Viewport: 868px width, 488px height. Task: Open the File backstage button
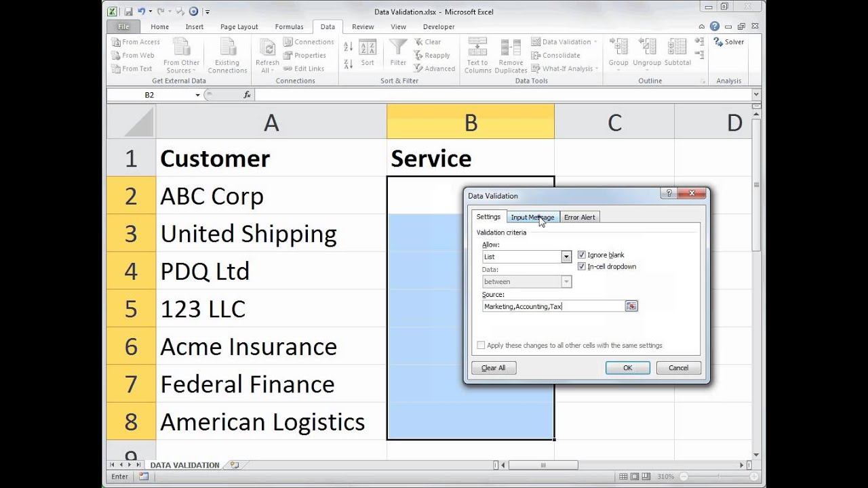point(123,27)
